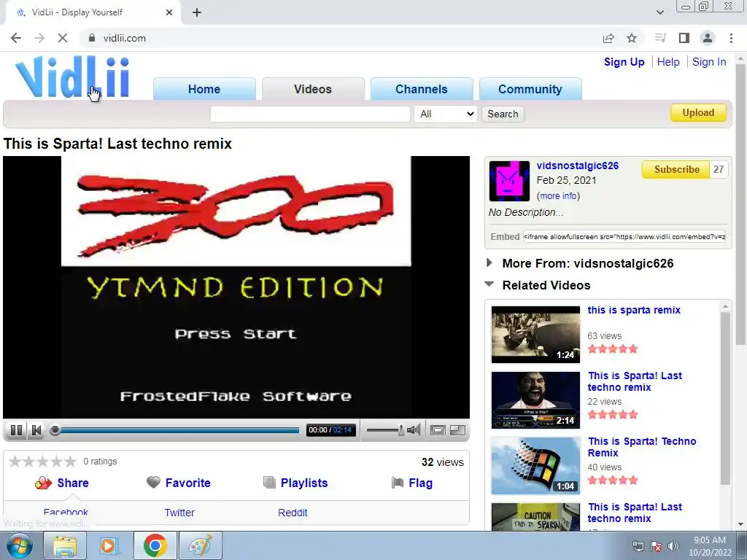Open the Videos tab
The image size is (747, 560).
click(x=313, y=89)
